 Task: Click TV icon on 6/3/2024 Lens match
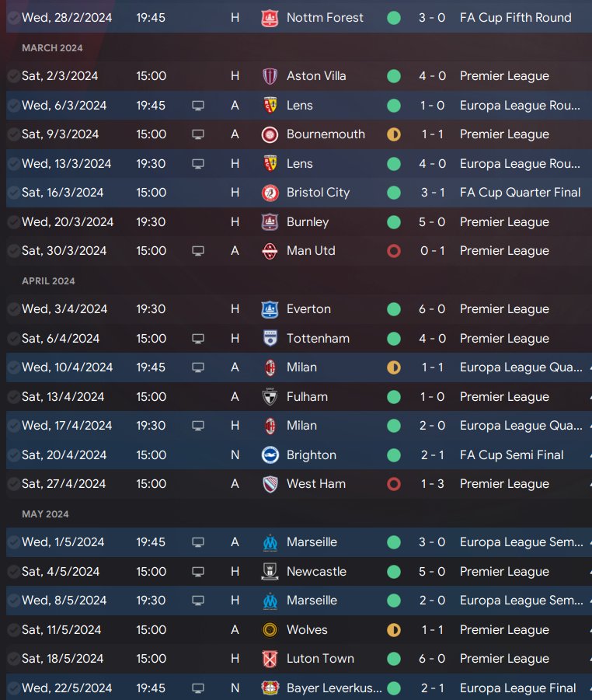pyautogui.click(x=198, y=105)
